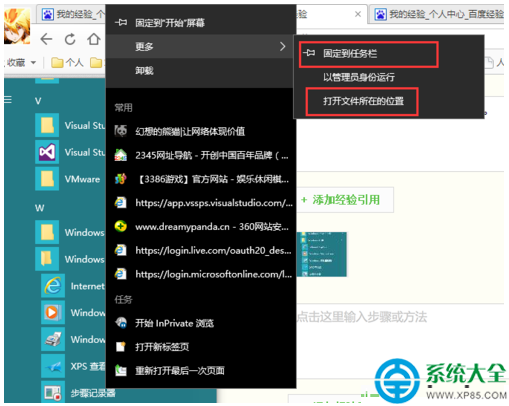
Task: Click the inserted screenshot thumbnail
Action: (x=322, y=255)
